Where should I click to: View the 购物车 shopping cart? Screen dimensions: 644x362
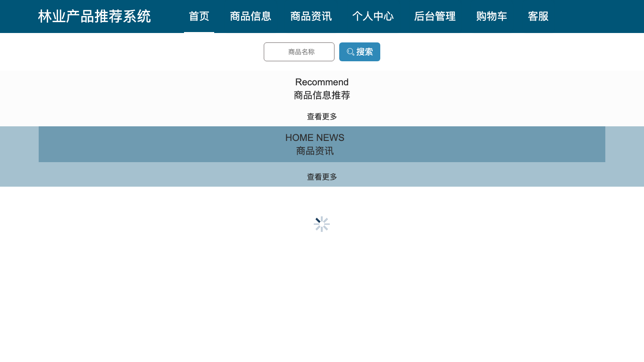pos(492,16)
